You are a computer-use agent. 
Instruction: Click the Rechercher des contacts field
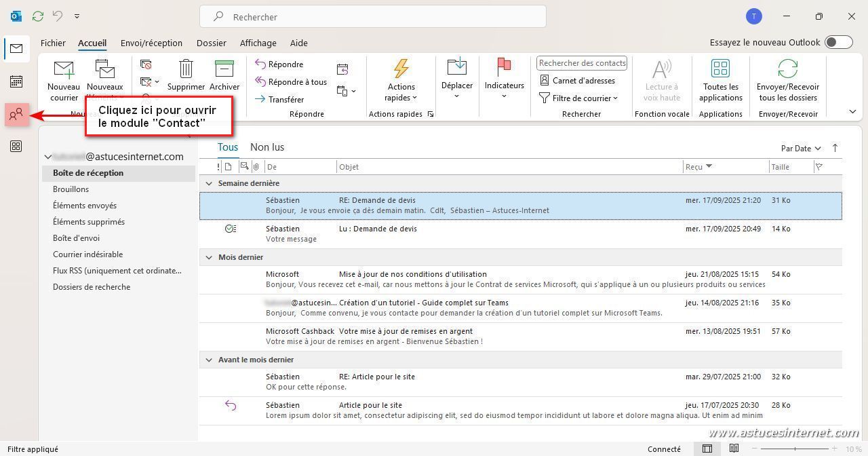[x=582, y=63]
